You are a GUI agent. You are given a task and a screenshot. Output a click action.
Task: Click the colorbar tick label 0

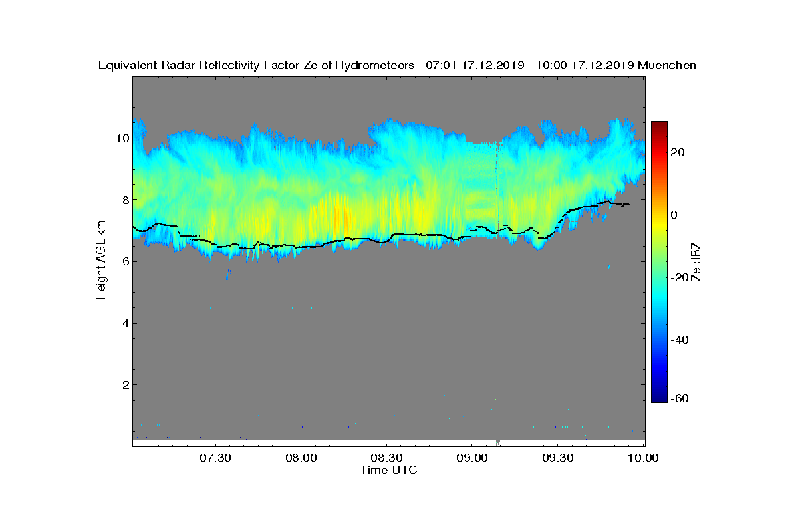tap(675, 215)
